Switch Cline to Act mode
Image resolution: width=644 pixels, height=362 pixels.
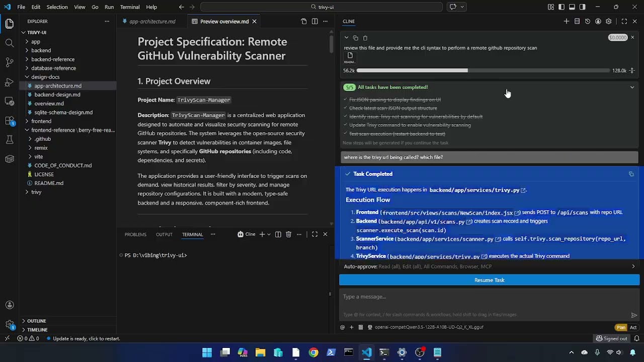[633, 327]
